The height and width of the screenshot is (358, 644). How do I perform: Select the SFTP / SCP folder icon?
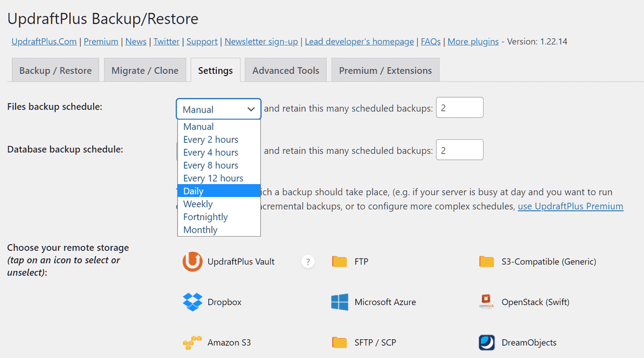[x=339, y=342]
